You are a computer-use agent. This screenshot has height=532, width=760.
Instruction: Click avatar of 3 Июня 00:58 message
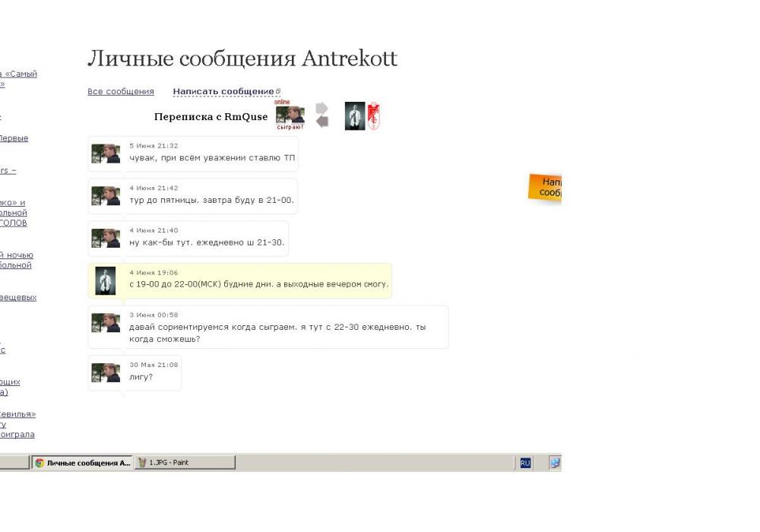106,323
